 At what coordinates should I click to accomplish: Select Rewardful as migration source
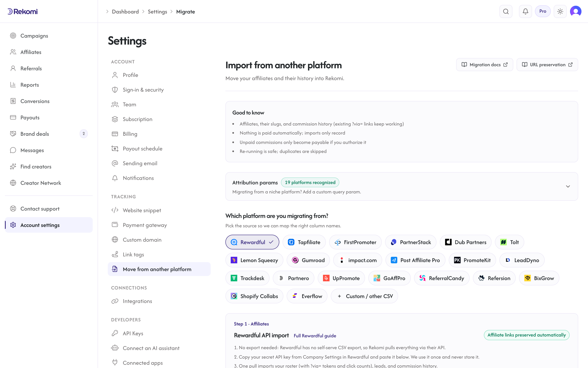pyautogui.click(x=252, y=242)
